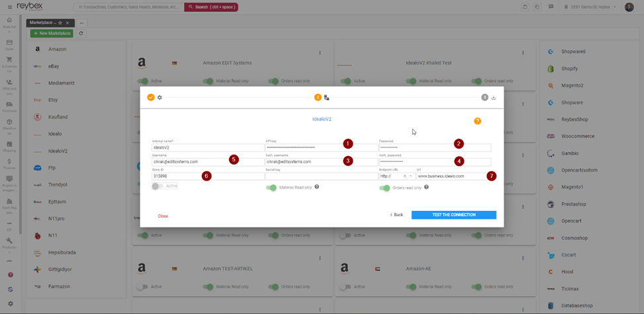Click the orange help icon in dialog

pos(477,121)
